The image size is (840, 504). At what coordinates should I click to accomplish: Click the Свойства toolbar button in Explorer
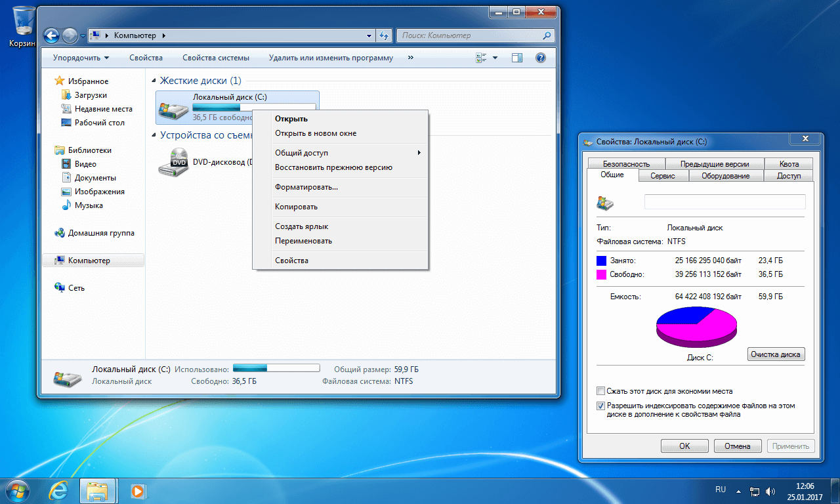click(146, 58)
